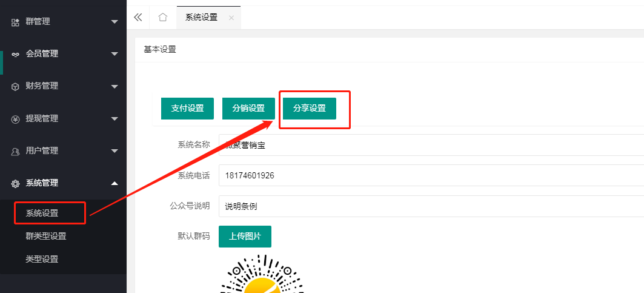Close the 系统设置 tab

pyautogui.click(x=231, y=18)
